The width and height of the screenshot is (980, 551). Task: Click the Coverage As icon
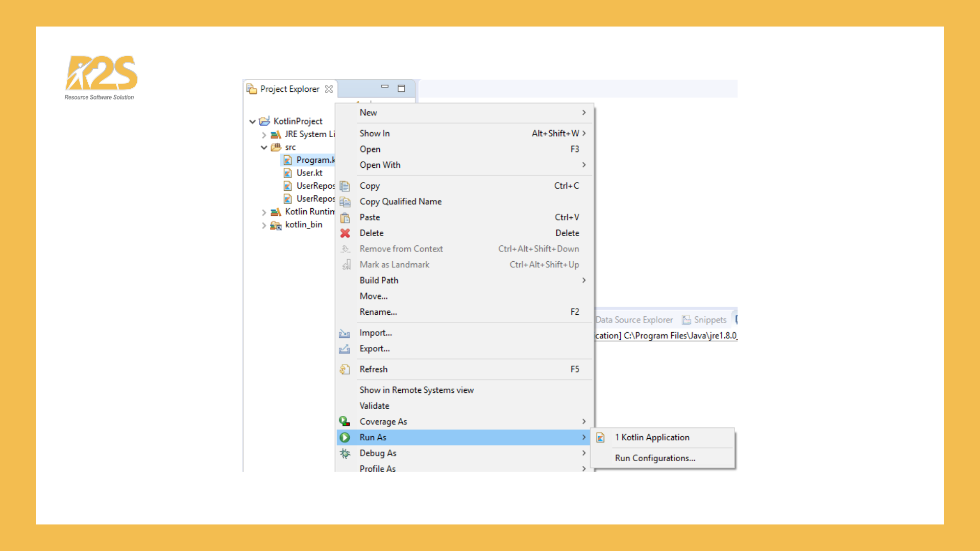pyautogui.click(x=345, y=421)
